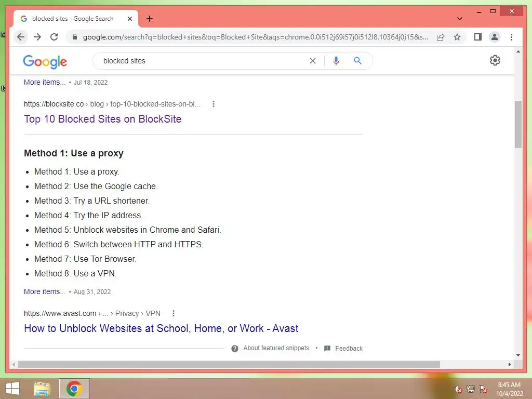Open Google quick settings gear

coord(495,60)
